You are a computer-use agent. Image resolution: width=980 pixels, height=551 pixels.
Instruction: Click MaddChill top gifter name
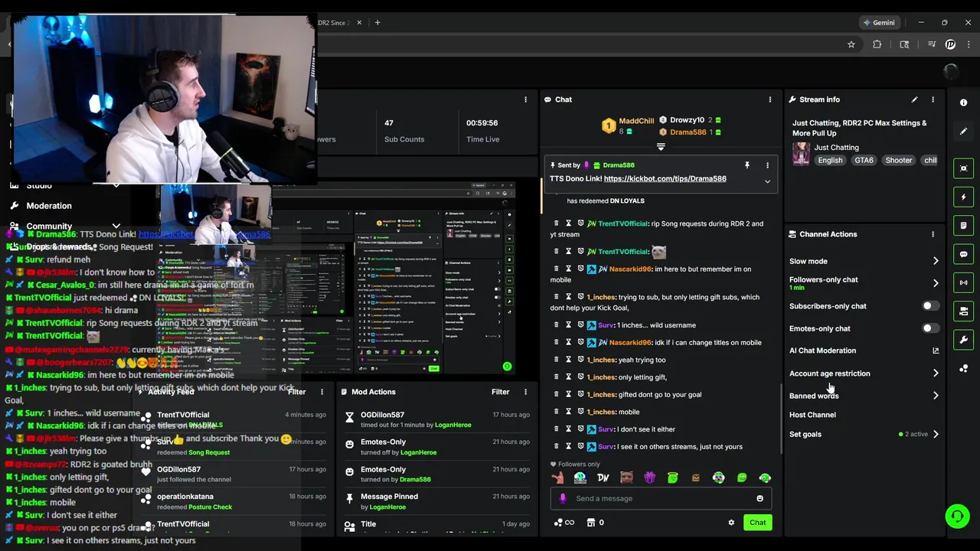tap(636, 121)
